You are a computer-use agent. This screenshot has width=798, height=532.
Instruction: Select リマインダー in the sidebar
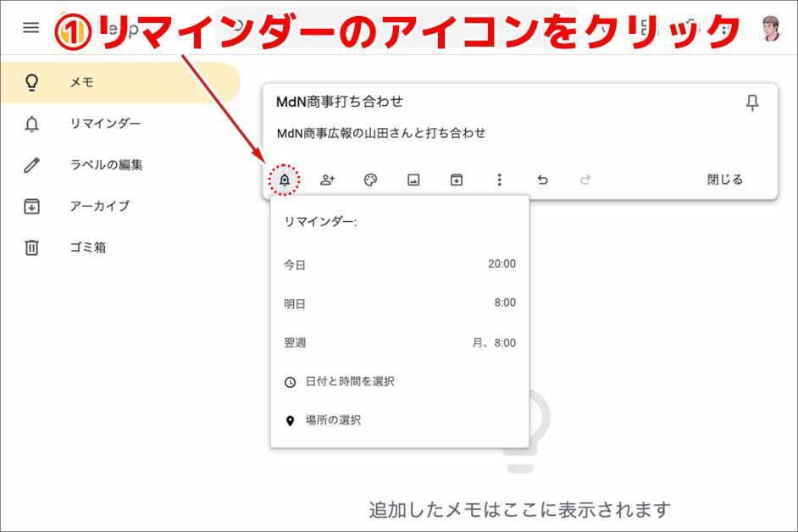click(x=105, y=124)
